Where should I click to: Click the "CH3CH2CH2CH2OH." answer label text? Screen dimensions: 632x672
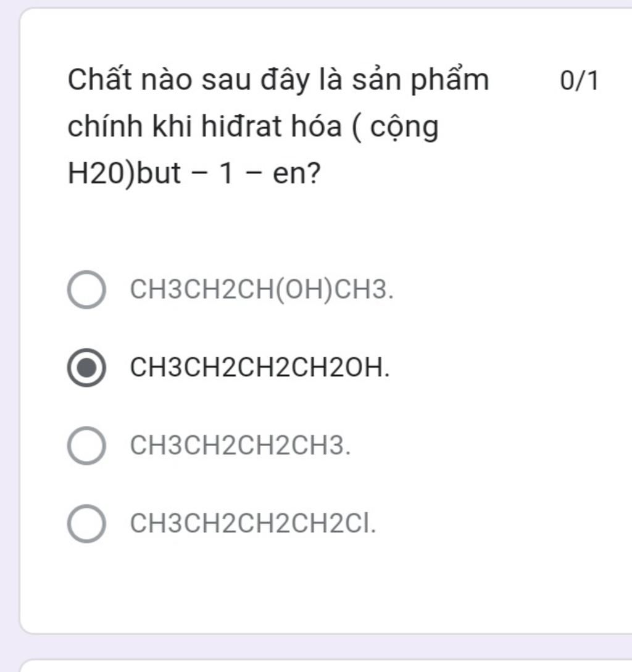click(x=260, y=367)
